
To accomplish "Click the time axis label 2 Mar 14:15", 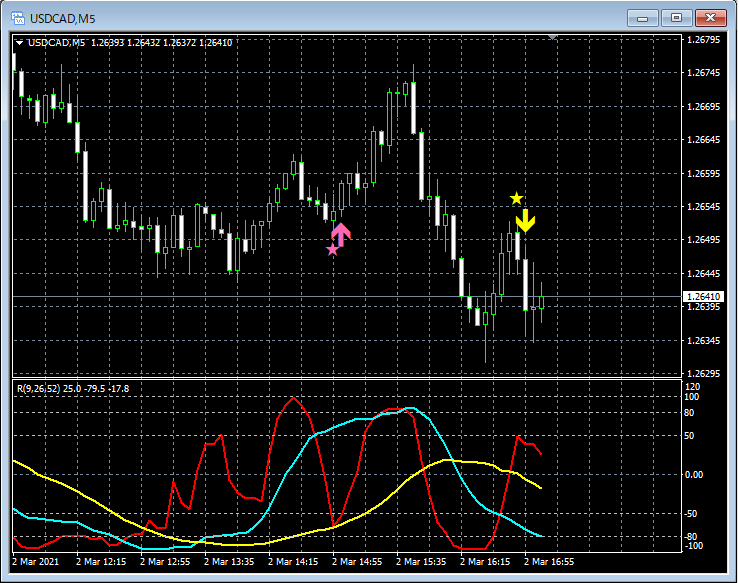I will [293, 562].
